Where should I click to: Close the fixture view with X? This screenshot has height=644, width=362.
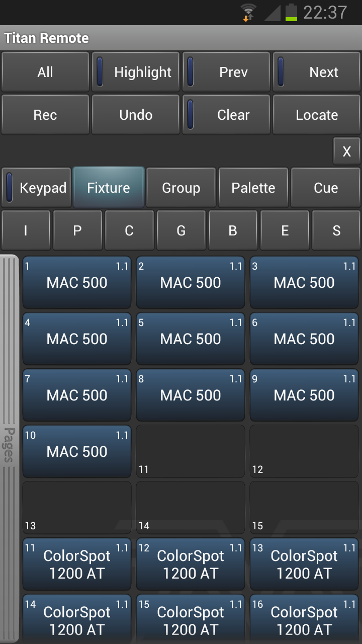click(346, 151)
